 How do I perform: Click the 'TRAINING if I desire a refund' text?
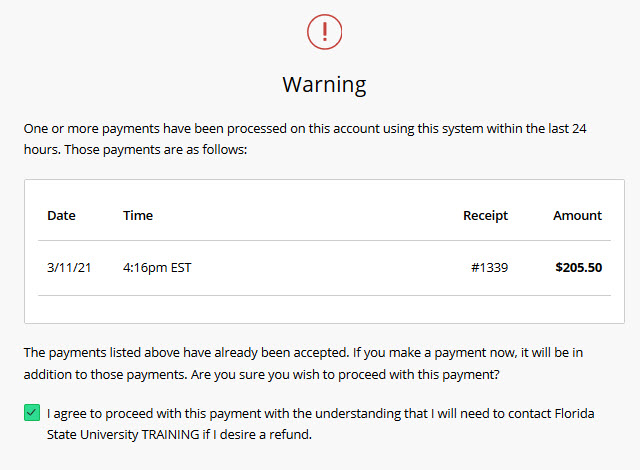click(227, 435)
